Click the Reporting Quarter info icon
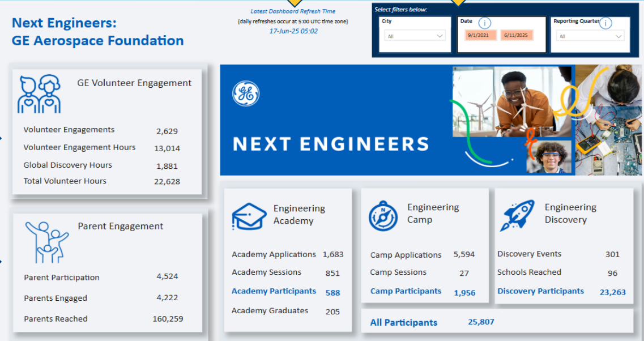Image resolution: width=644 pixels, height=341 pixels. (x=605, y=23)
